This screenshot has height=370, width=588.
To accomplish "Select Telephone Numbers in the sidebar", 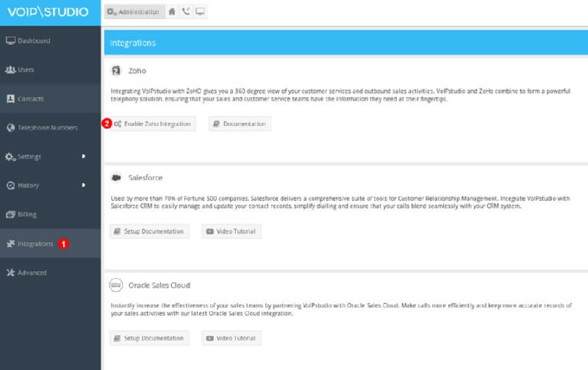I will 48,127.
